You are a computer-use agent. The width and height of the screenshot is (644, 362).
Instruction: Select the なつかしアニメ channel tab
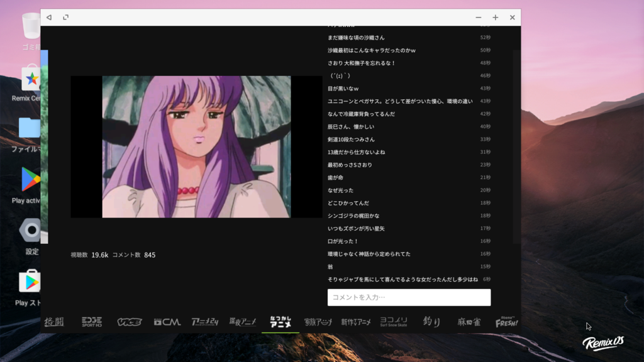click(280, 322)
